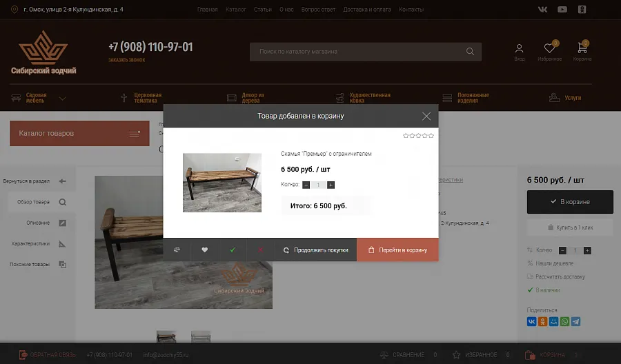The height and width of the screenshot is (364, 621).
Task: Click the heart favorite icon in popup footer
Action: pos(204,250)
